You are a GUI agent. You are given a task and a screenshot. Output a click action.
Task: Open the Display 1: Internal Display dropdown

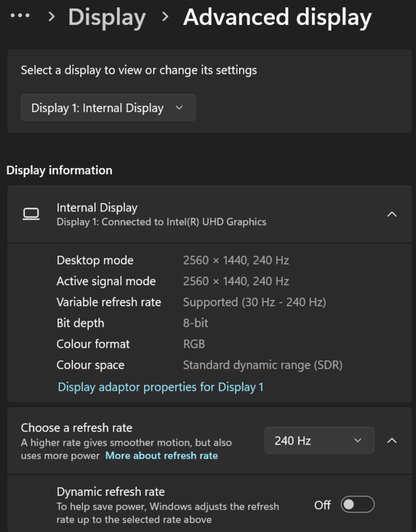108,108
